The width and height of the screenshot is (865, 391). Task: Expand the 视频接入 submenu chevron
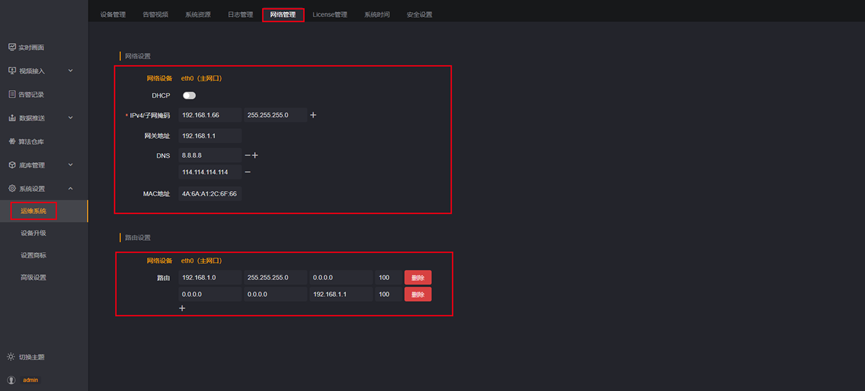(70, 71)
